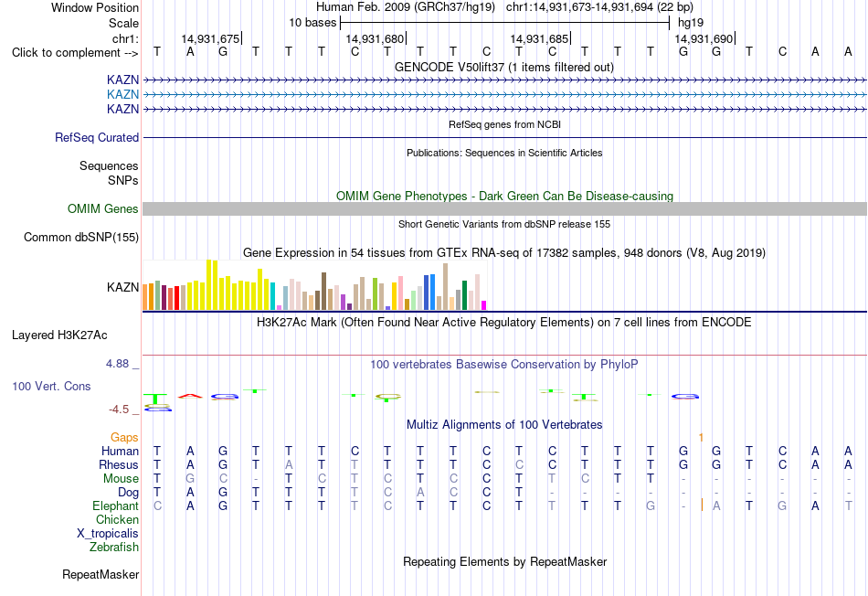Select the Mouse alignment row label
This screenshot has height=596, width=868.
[121, 478]
